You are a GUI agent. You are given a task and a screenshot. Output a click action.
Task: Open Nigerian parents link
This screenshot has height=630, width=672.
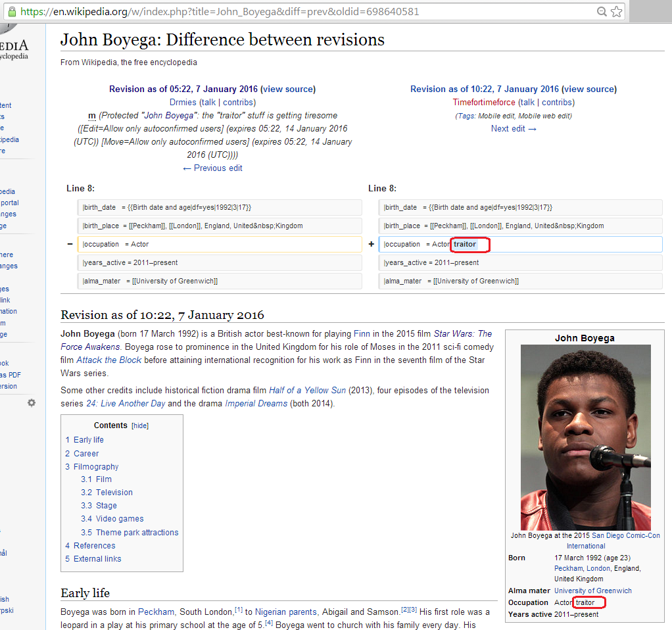pyautogui.click(x=286, y=612)
